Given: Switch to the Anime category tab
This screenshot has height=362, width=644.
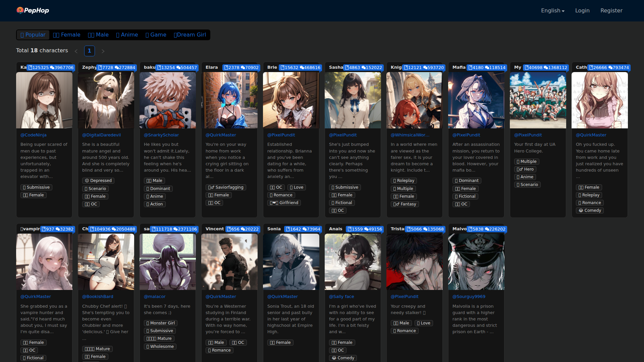Looking at the screenshot, I should (x=127, y=35).
